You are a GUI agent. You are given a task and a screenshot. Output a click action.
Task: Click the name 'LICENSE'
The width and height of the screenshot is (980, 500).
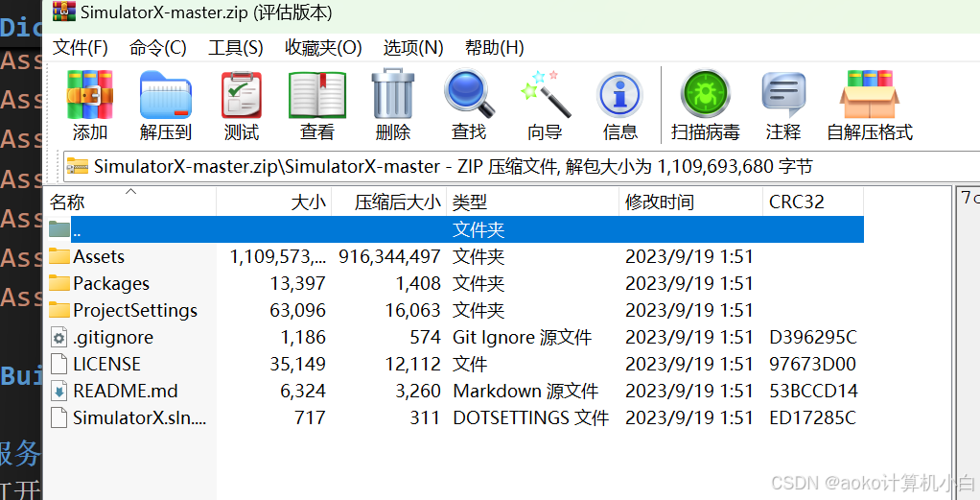106,365
